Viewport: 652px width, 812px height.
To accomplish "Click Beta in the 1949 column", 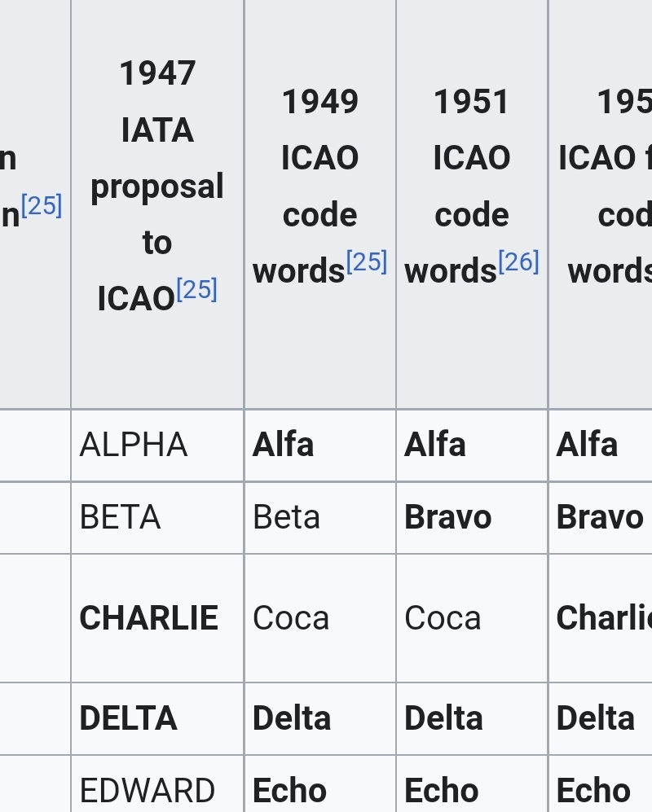I will tap(286, 517).
